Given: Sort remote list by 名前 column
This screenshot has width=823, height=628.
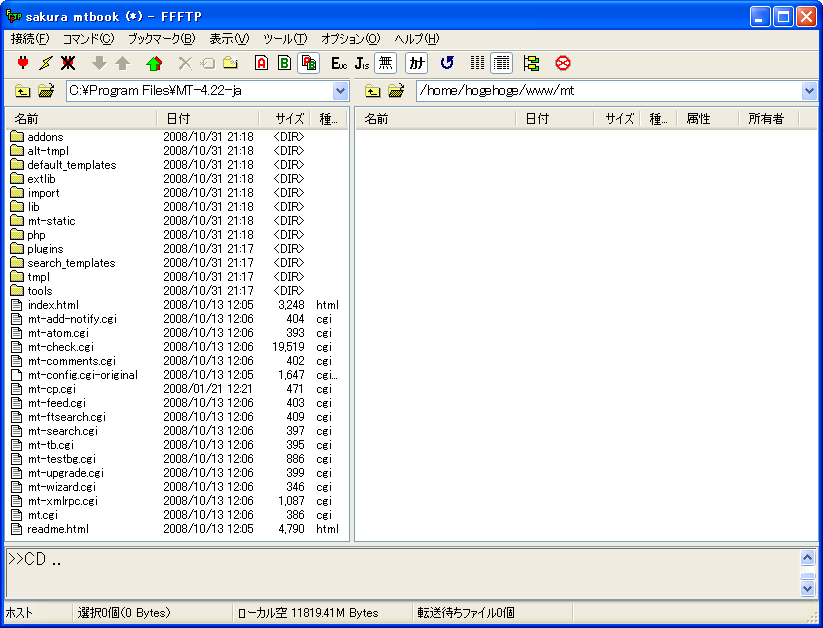Looking at the screenshot, I should (436, 119).
